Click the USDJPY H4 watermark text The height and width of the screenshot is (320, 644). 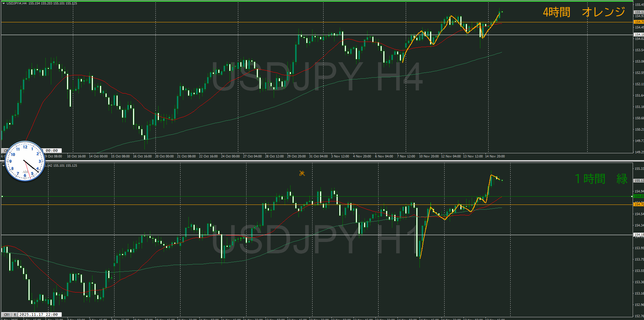[x=316, y=77]
